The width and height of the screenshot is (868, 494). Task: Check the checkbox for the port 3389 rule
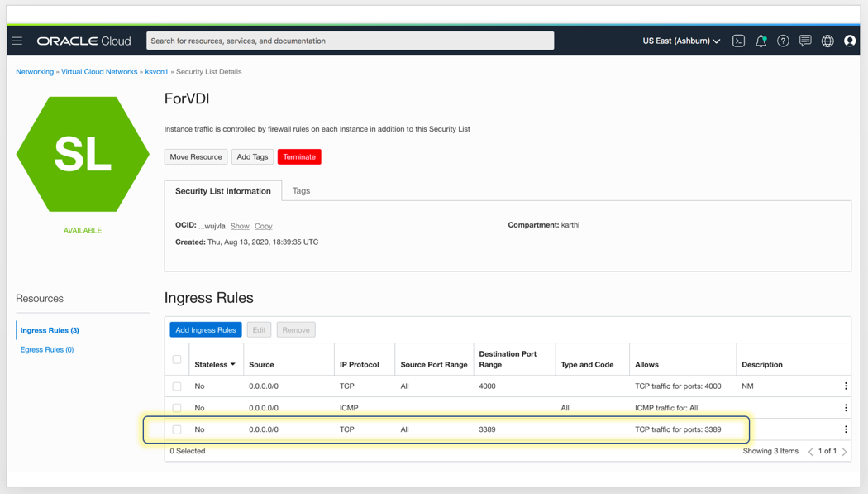pyautogui.click(x=177, y=429)
